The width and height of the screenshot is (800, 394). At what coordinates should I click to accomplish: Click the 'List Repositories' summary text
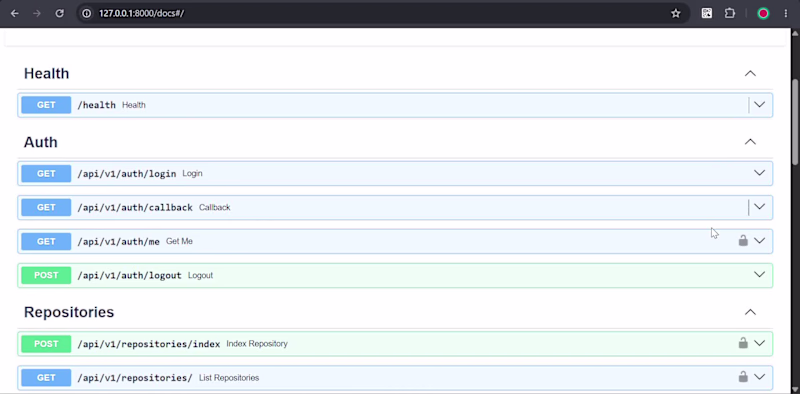pyautogui.click(x=229, y=378)
